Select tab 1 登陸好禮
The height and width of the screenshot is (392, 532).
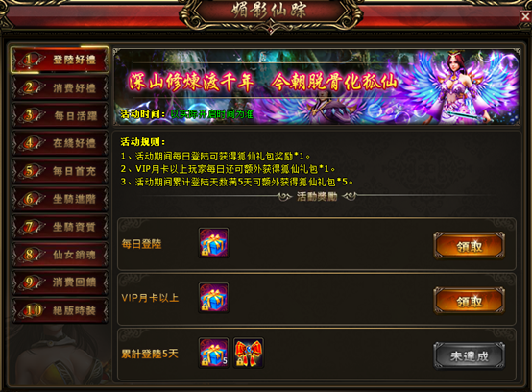[60, 60]
